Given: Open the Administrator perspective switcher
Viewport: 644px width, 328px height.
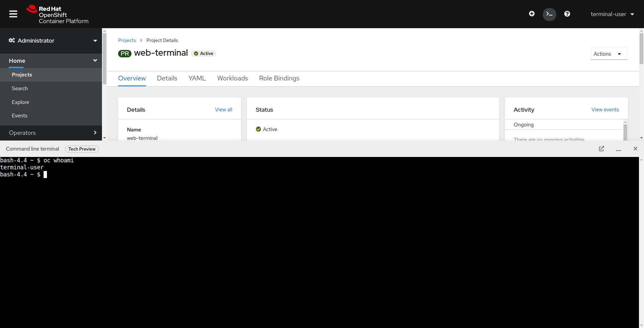Looking at the screenshot, I should (x=51, y=41).
